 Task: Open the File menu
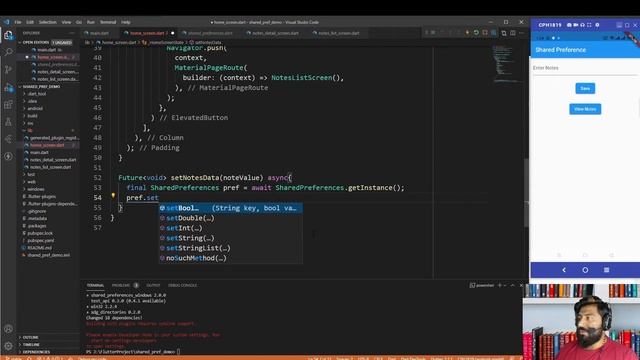(18, 22)
